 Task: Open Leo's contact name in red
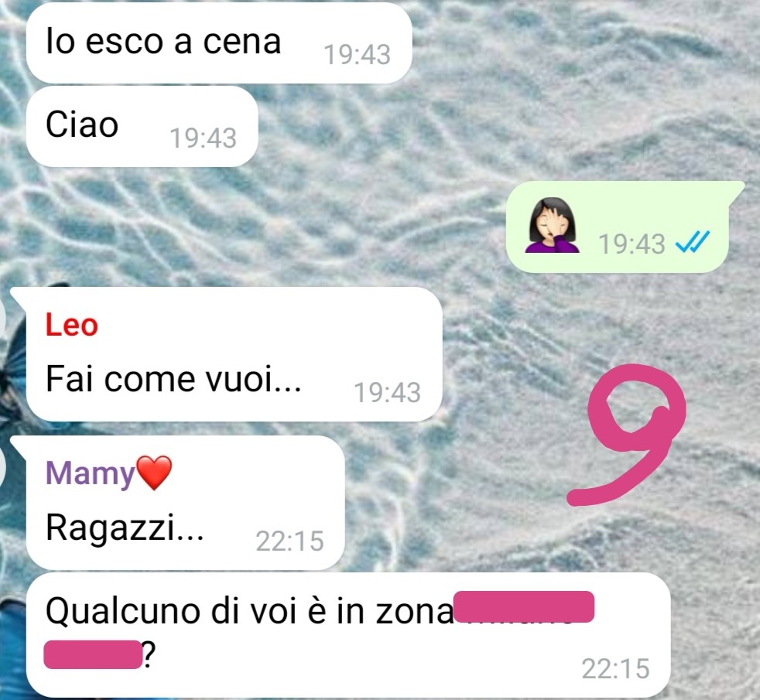[x=72, y=325]
